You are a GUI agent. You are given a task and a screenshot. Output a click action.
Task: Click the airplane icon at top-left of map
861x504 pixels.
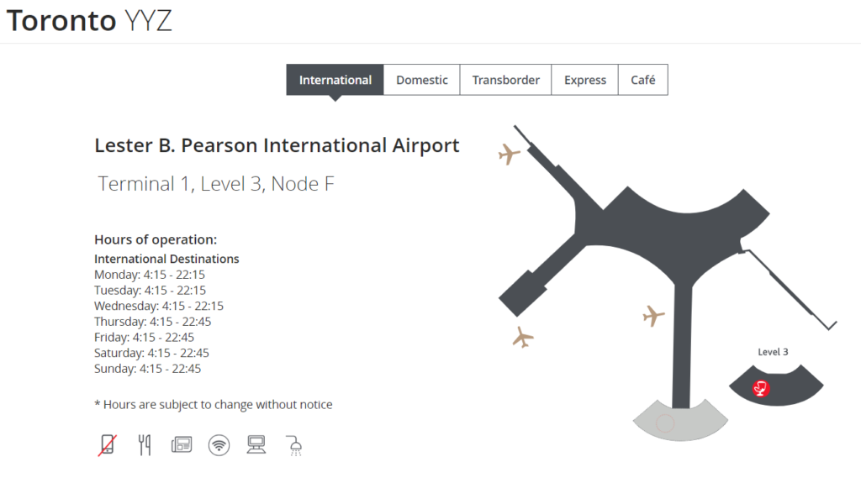[509, 154]
